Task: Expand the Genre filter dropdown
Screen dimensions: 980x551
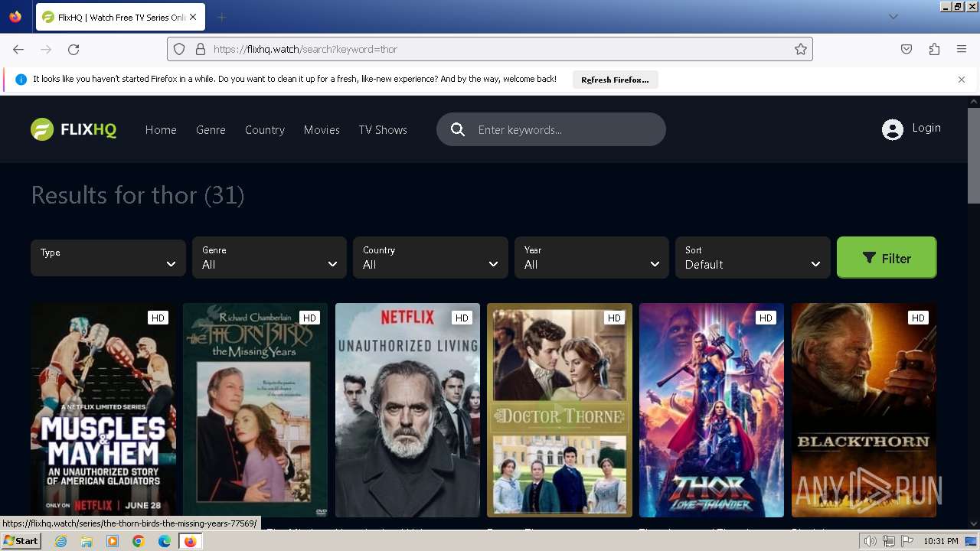Action: point(269,257)
